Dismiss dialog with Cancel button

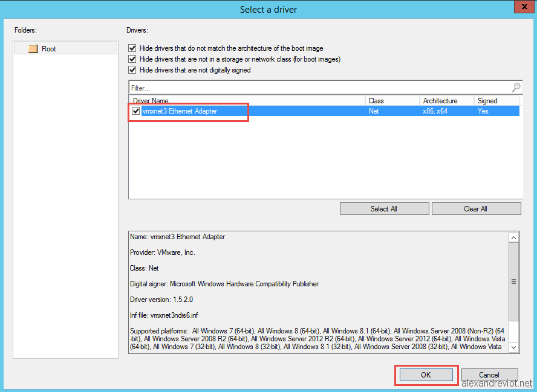[x=489, y=374]
